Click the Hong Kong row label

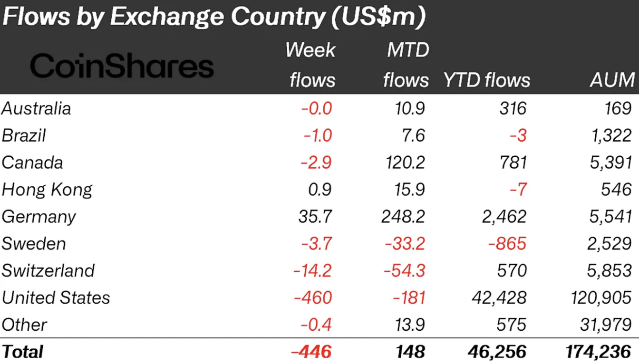(x=47, y=190)
